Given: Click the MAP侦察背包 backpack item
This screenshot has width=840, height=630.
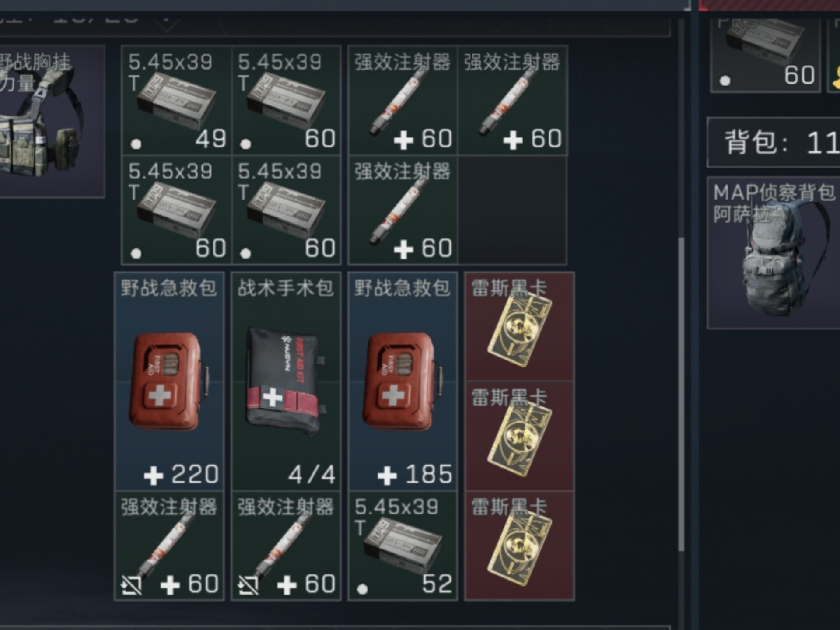Looking at the screenshot, I should tap(773, 253).
